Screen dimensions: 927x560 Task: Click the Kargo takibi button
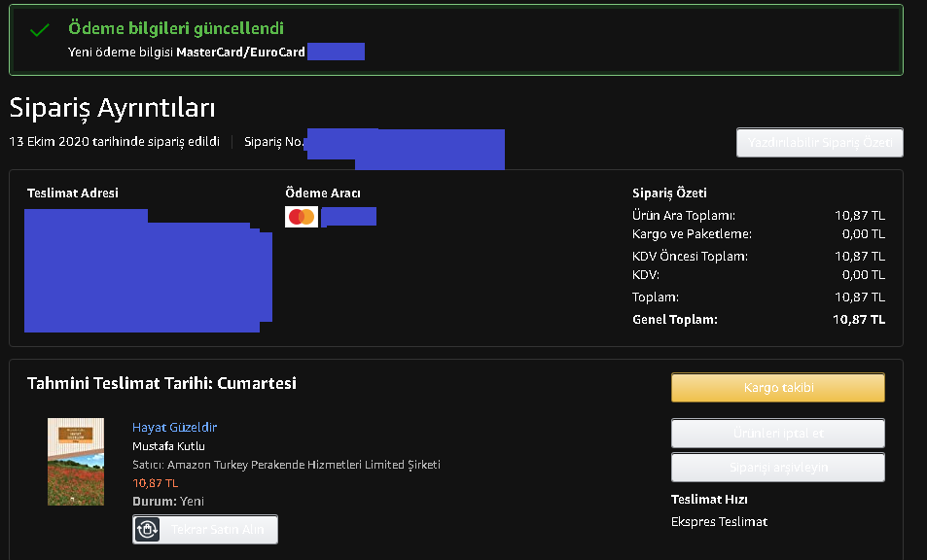778,388
